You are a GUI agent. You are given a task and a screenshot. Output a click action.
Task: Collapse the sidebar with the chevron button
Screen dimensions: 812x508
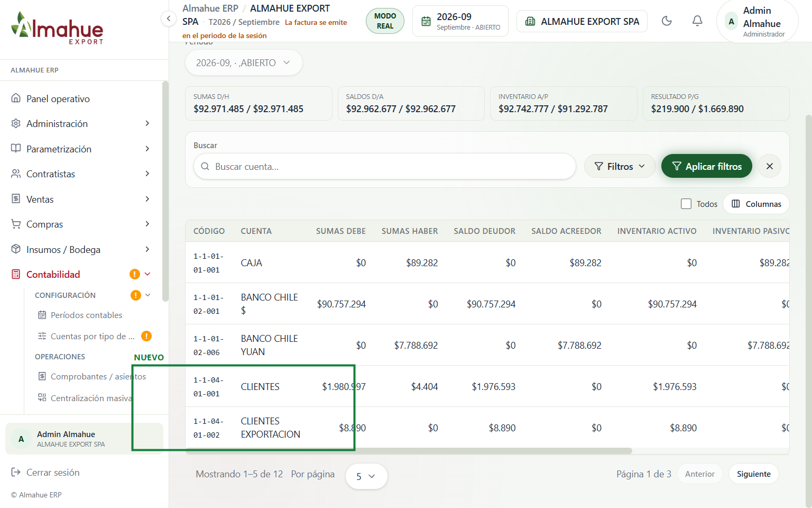pos(168,19)
